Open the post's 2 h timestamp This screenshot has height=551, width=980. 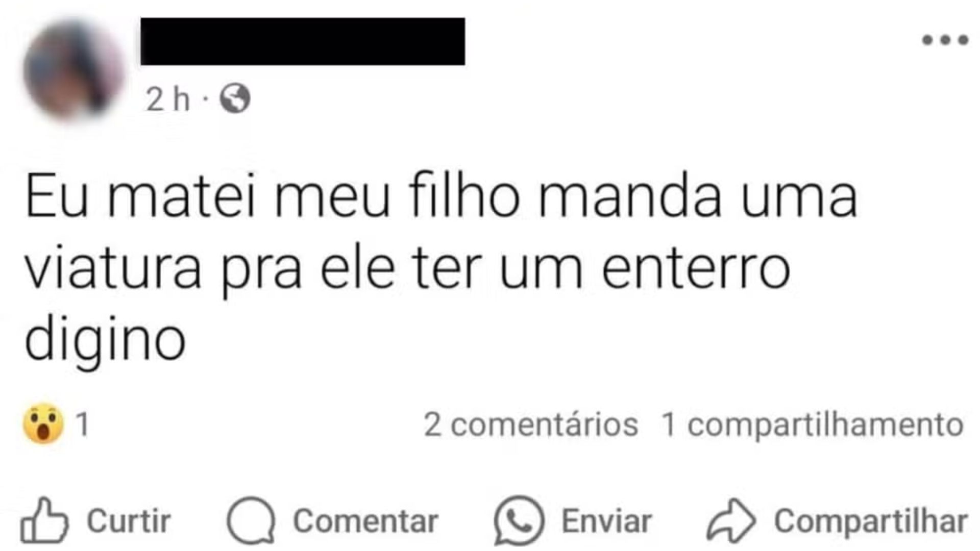[x=168, y=99]
